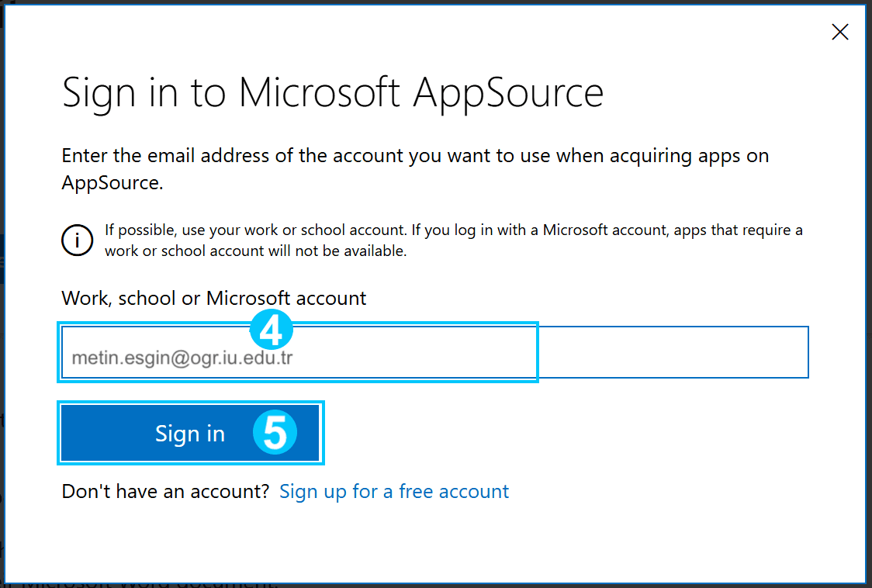Open the Sign up for a free account link
Image resolution: width=872 pixels, height=588 pixels.
coord(394,491)
